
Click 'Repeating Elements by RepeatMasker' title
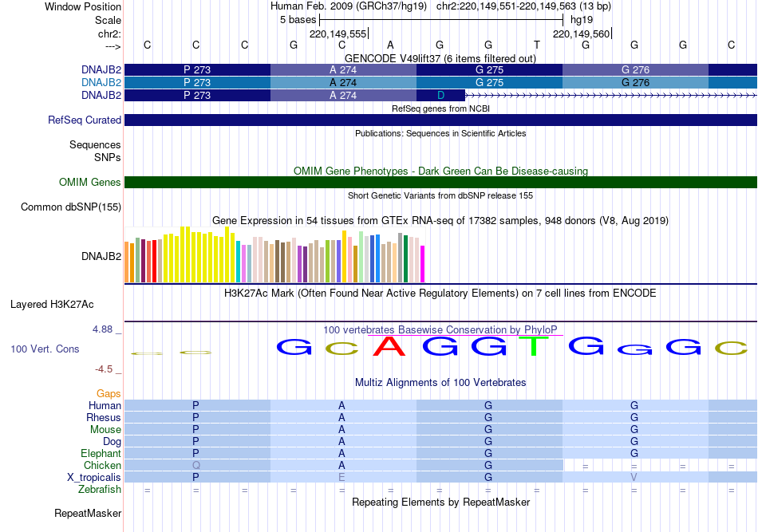click(x=440, y=502)
